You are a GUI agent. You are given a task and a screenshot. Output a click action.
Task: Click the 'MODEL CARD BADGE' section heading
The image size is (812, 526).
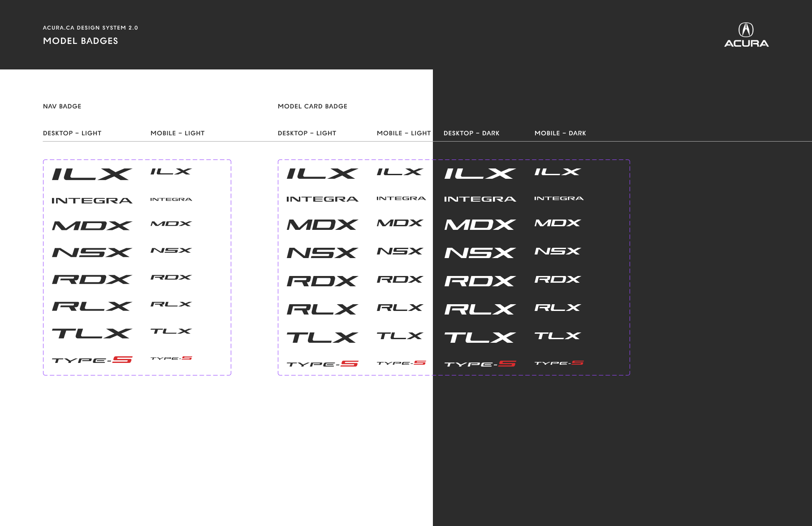point(312,106)
